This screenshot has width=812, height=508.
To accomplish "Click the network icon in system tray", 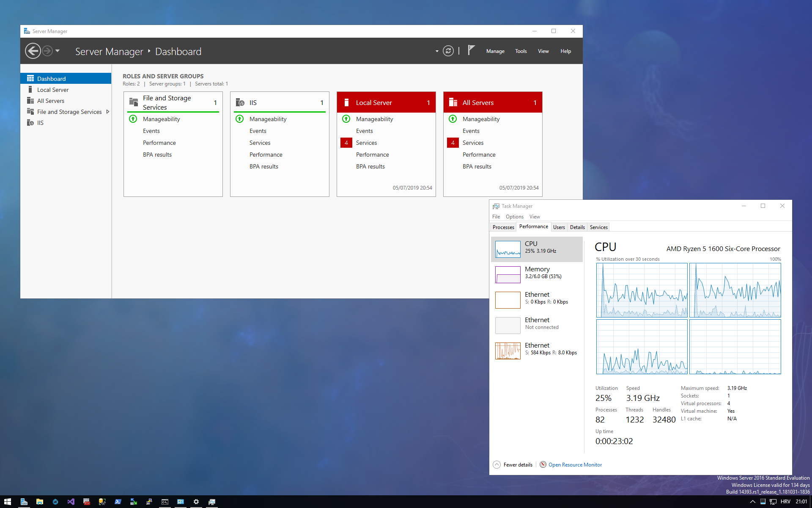I will (x=773, y=502).
